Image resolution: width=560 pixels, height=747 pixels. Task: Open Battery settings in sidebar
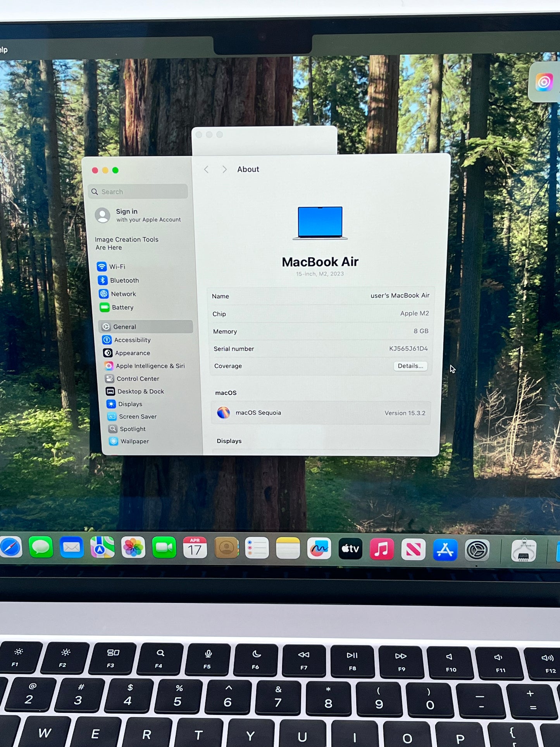point(117,307)
